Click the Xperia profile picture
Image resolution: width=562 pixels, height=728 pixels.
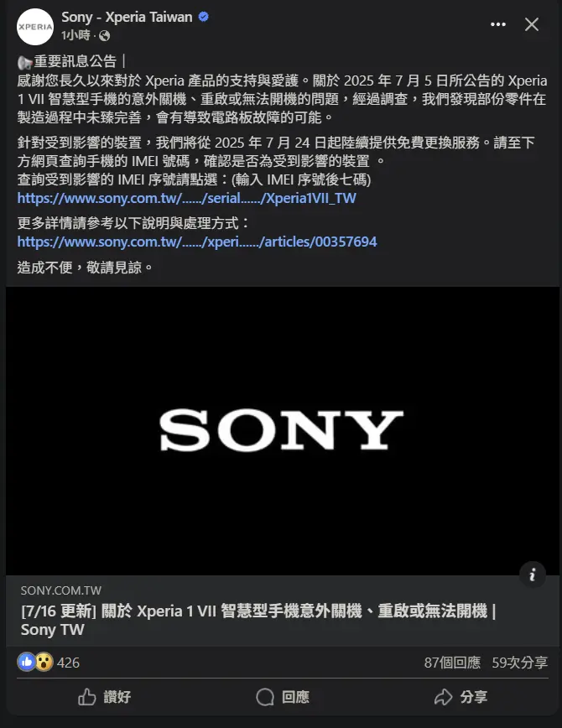[35, 27]
